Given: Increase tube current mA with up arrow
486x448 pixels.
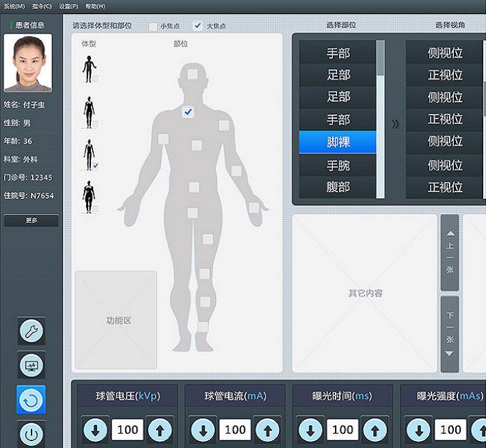Looking at the screenshot, I should click(x=267, y=430).
